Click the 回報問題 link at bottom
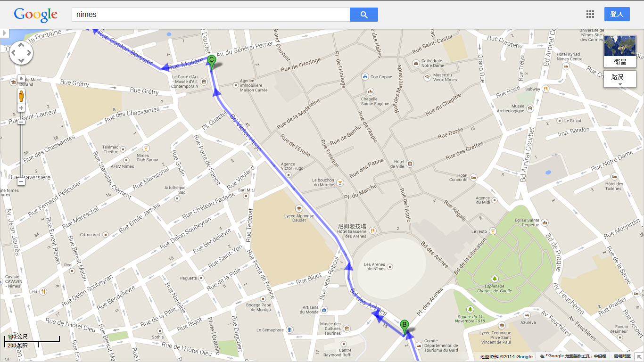The height and width of the screenshot is (362, 644). tap(622, 357)
